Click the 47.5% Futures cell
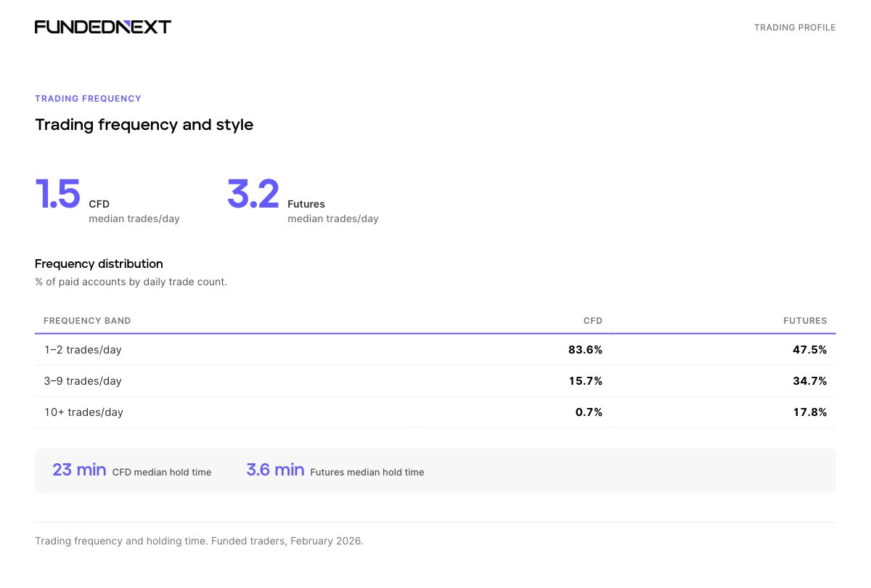This screenshot has width=871, height=588. click(x=809, y=350)
